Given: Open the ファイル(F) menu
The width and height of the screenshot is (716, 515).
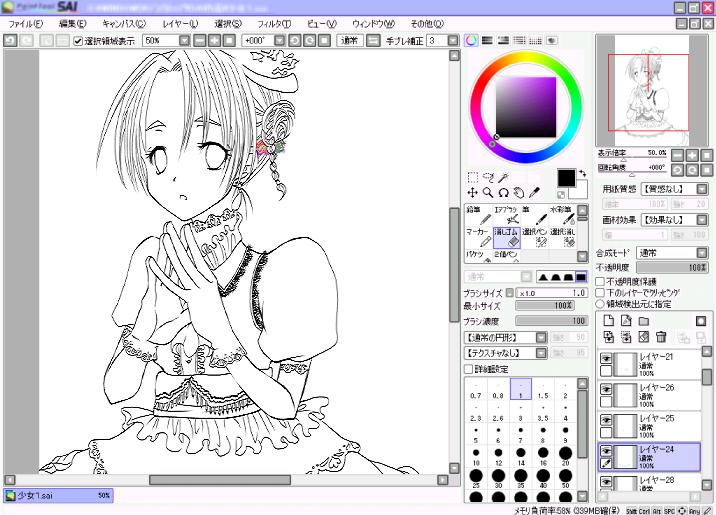Looking at the screenshot, I should pyautogui.click(x=26, y=24).
